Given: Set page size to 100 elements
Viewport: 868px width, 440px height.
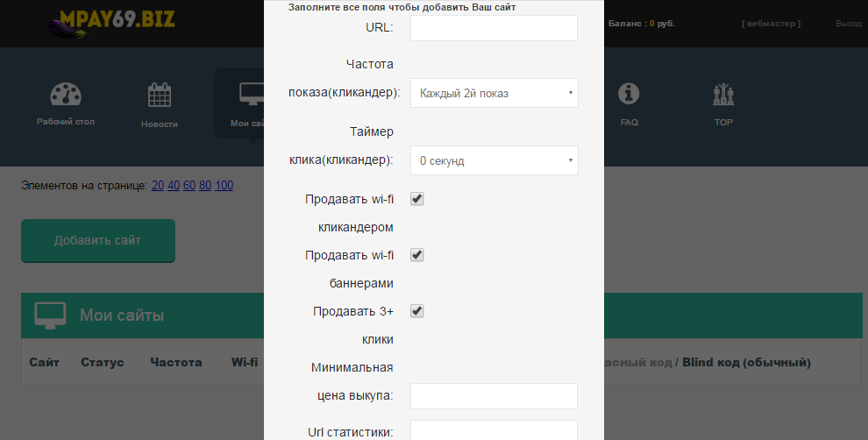Looking at the screenshot, I should [224, 185].
